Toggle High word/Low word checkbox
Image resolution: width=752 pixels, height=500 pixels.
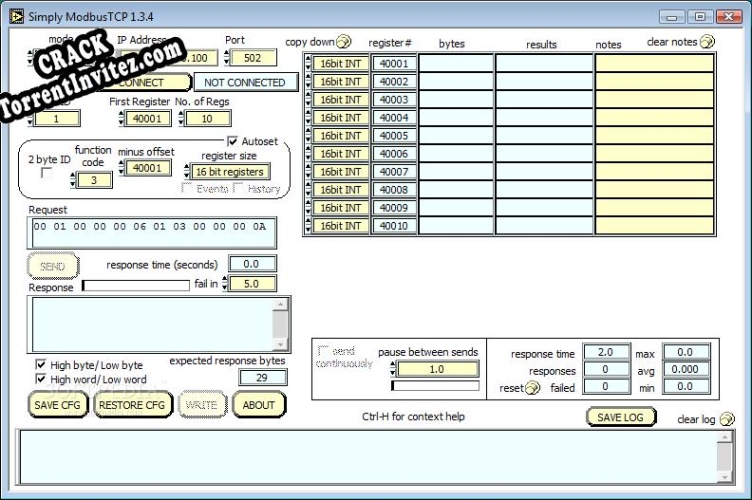click(x=41, y=379)
